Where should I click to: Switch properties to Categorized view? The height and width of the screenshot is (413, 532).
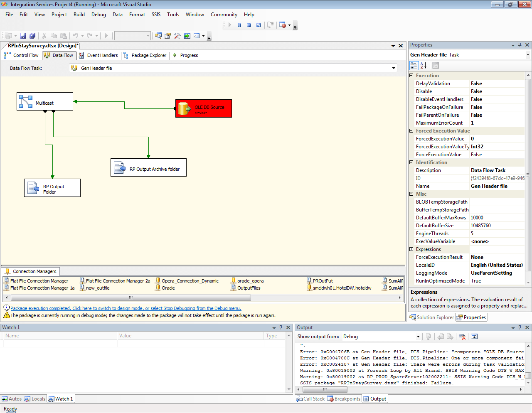pyautogui.click(x=414, y=66)
